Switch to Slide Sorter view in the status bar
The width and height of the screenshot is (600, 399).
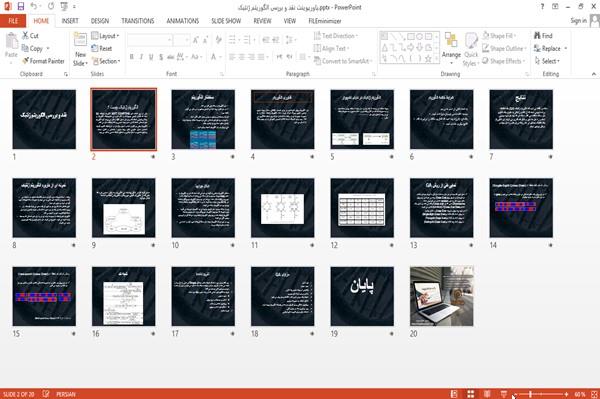point(471,394)
